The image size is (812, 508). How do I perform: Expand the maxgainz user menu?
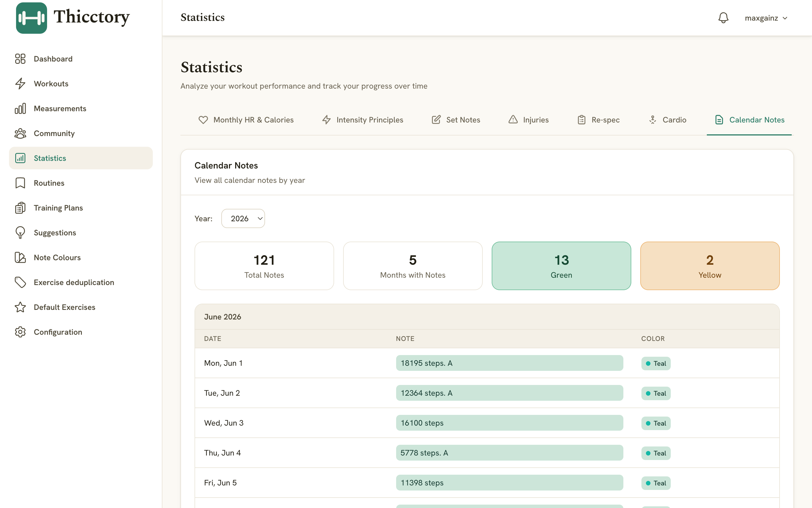pyautogui.click(x=766, y=18)
